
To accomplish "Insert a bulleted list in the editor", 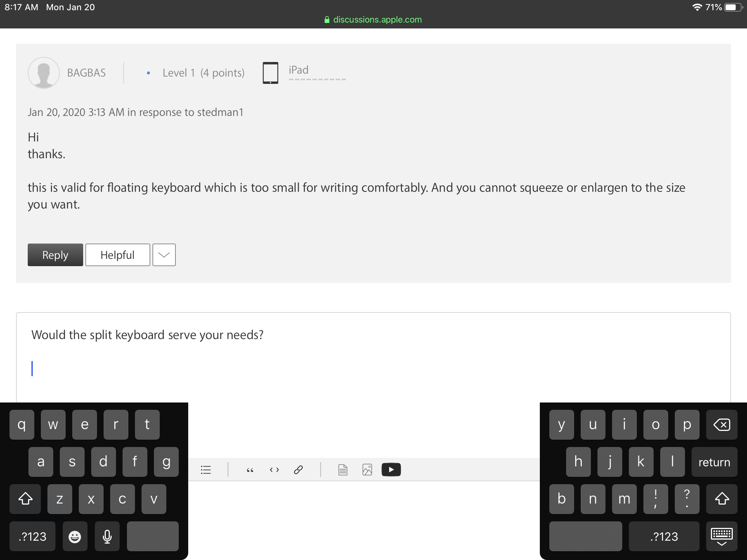I will coord(206,470).
